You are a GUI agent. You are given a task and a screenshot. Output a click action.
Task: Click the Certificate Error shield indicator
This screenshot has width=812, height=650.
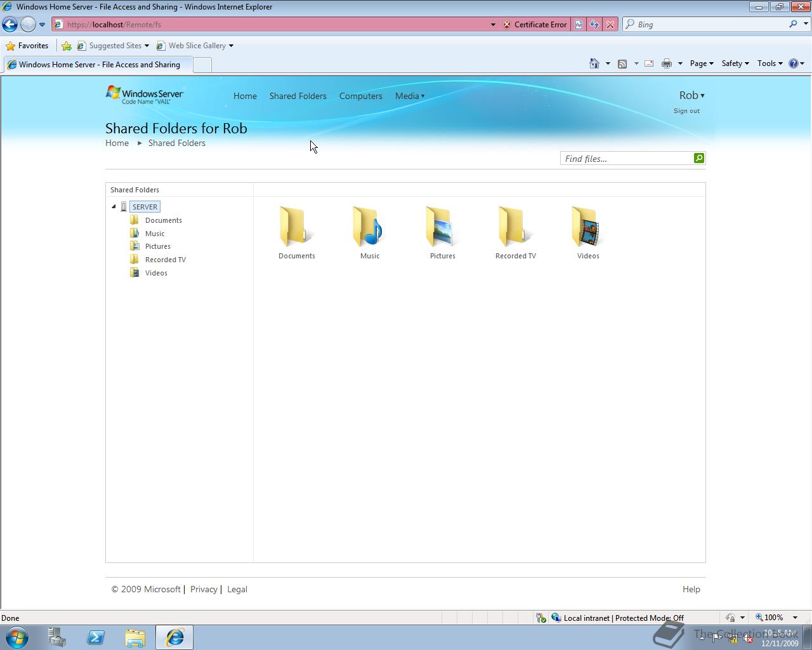[534, 24]
